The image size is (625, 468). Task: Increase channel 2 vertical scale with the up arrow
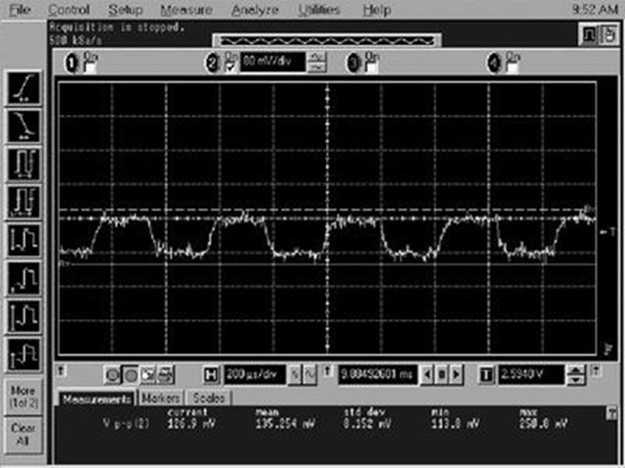click(x=318, y=57)
